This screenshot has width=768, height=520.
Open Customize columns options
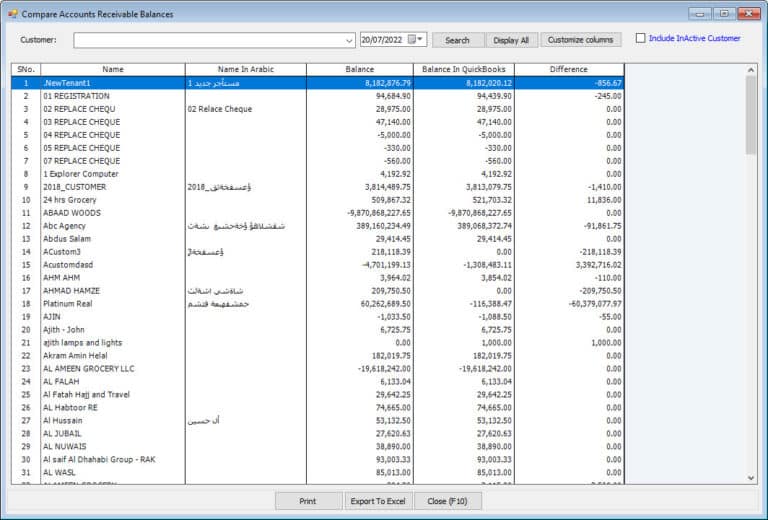tap(580, 40)
